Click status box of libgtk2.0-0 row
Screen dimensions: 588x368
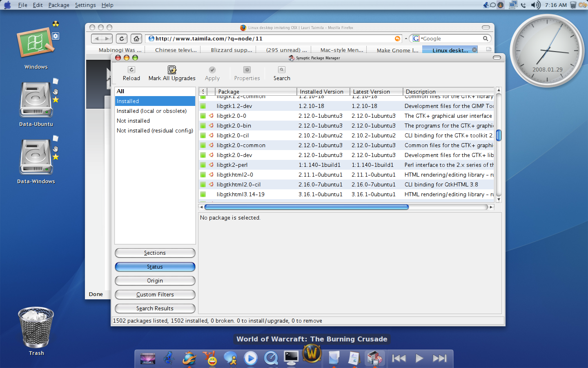[x=203, y=116]
